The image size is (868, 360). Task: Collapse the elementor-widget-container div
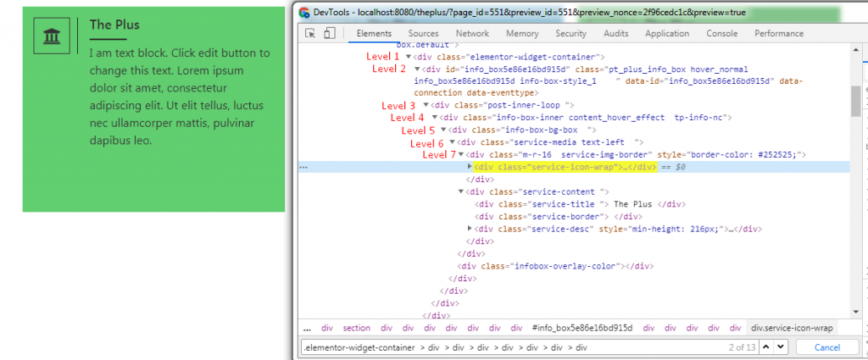[408, 57]
